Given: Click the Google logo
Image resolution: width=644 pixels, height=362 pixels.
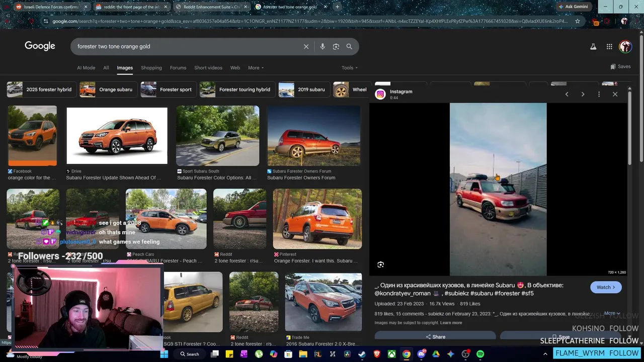Looking at the screenshot, I should tap(40, 46).
